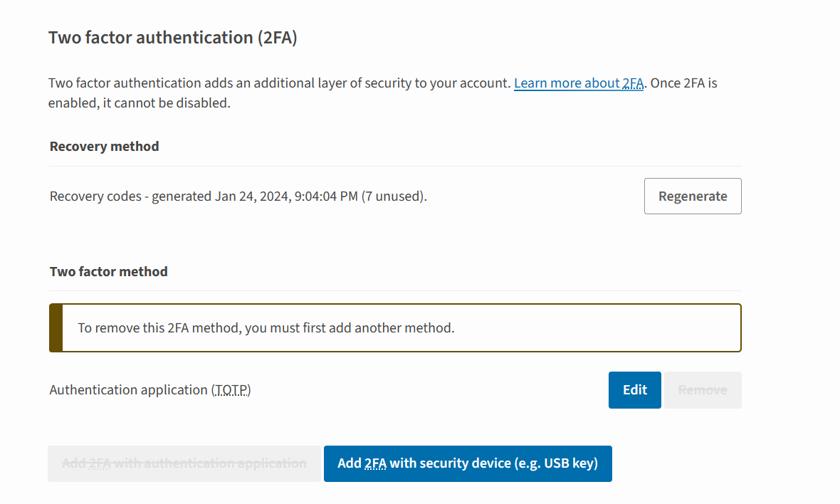Click the Recovery method subheading
The image size is (840, 504).
[104, 147]
